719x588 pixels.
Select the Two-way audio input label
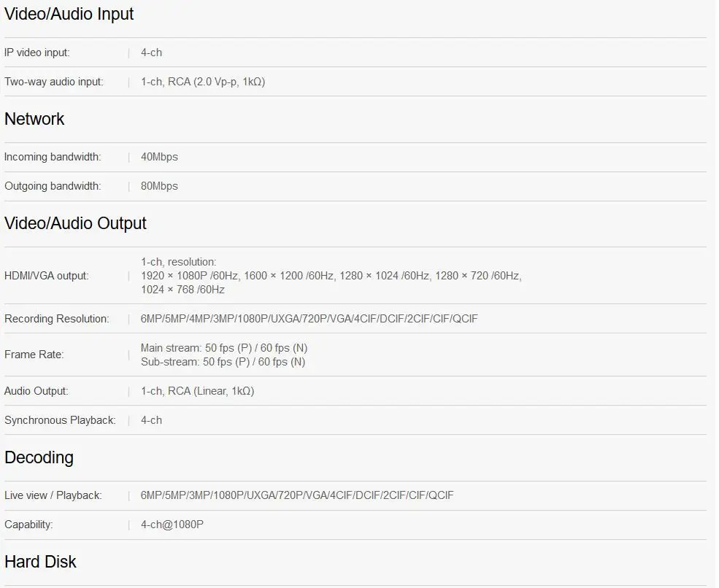point(53,82)
